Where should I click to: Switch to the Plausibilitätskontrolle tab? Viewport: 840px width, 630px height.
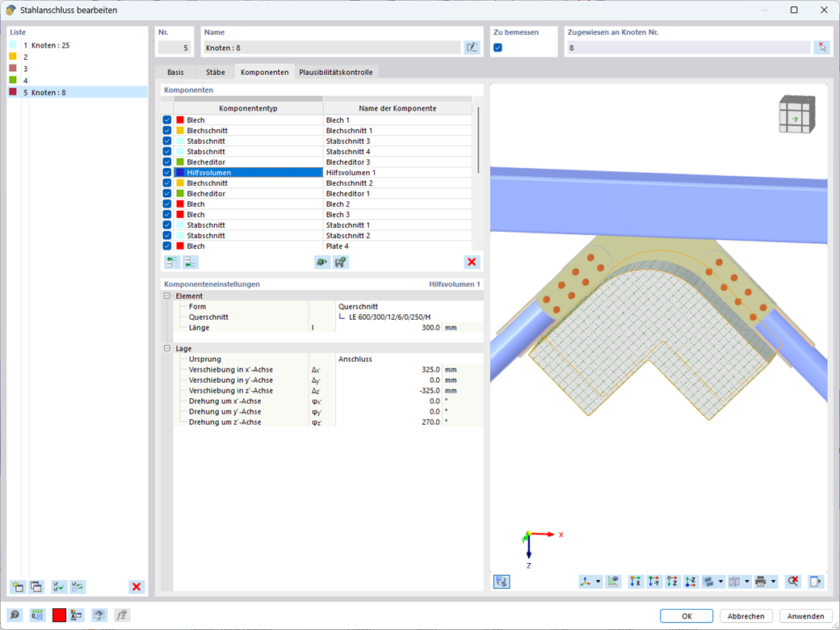point(336,72)
